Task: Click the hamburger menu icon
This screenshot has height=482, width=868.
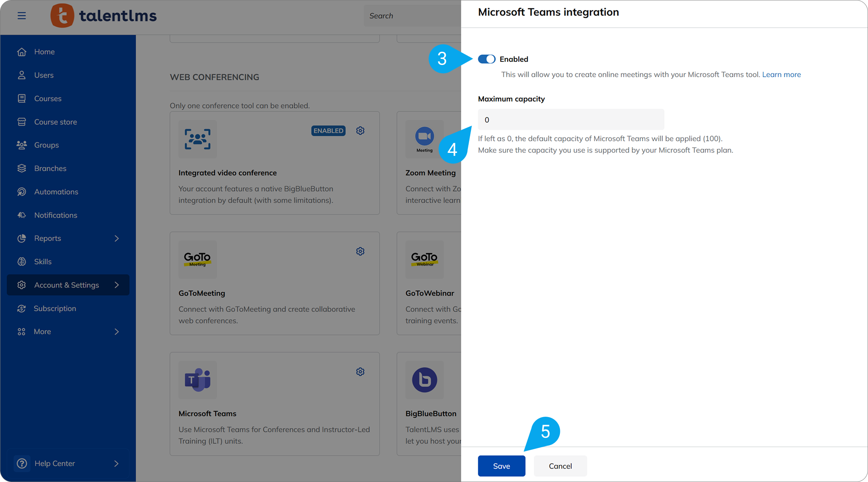Action: (21, 15)
